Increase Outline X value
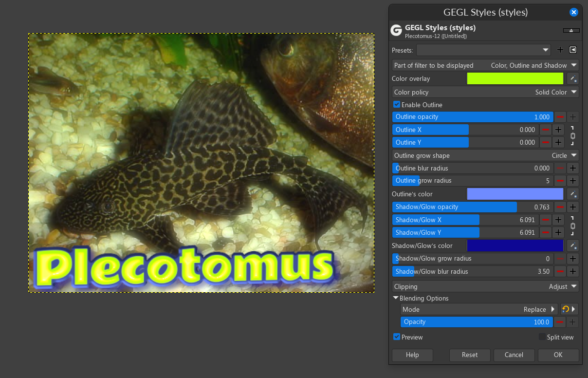This screenshot has height=378, width=588. (x=558, y=130)
